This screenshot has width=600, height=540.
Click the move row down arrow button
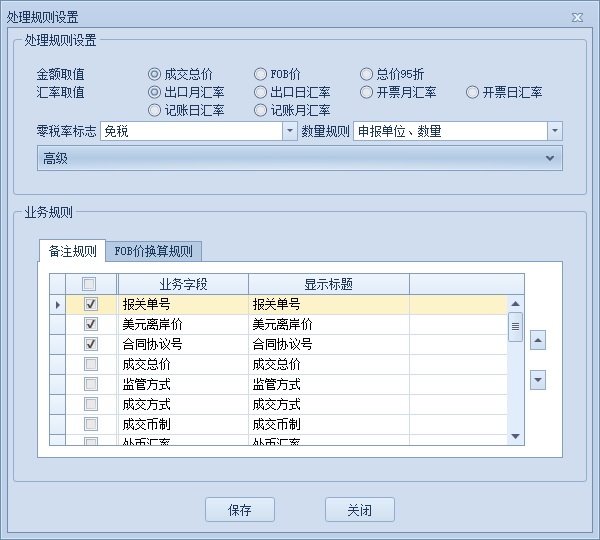[538, 380]
